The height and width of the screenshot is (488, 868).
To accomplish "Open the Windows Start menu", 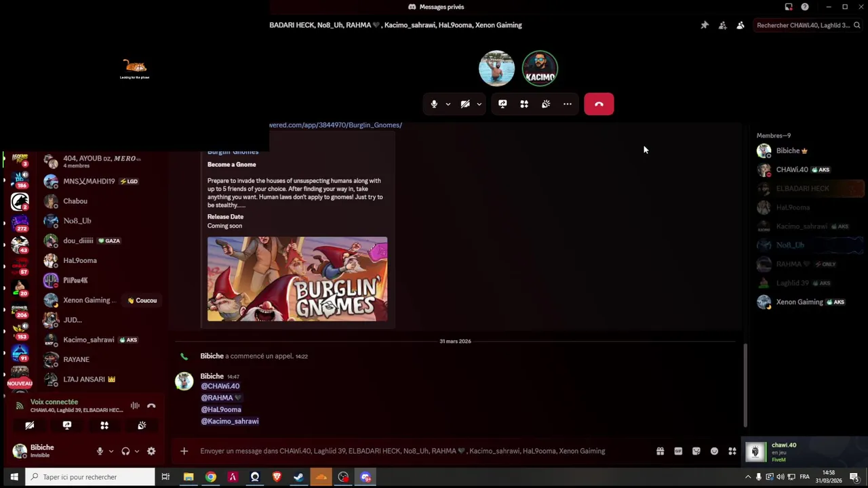I will 13,477.
